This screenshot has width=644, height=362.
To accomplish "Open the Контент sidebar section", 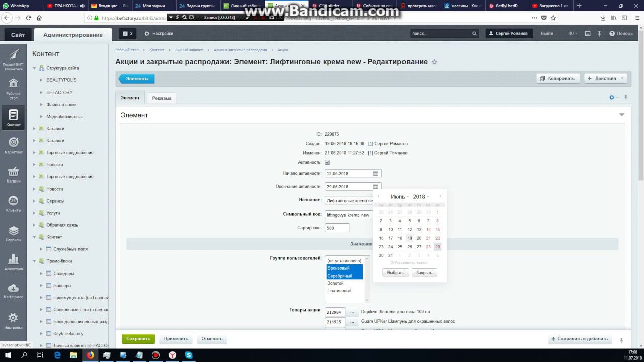I will click(x=14, y=118).
